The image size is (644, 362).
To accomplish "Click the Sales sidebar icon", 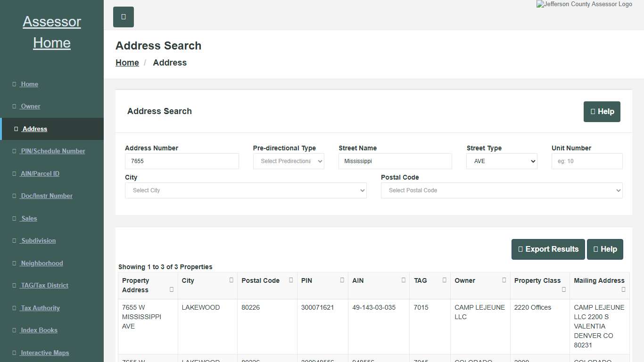I will pyautogui.click(x=15, y=218).
